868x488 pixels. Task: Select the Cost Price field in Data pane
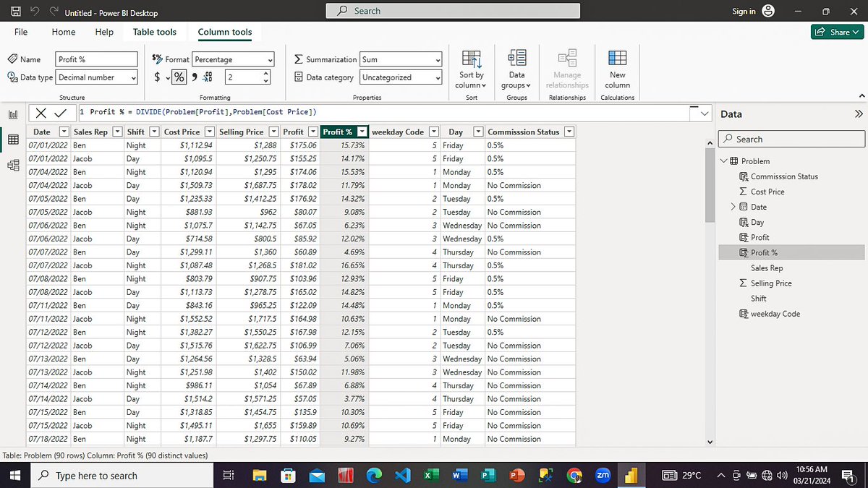(767, 192)
